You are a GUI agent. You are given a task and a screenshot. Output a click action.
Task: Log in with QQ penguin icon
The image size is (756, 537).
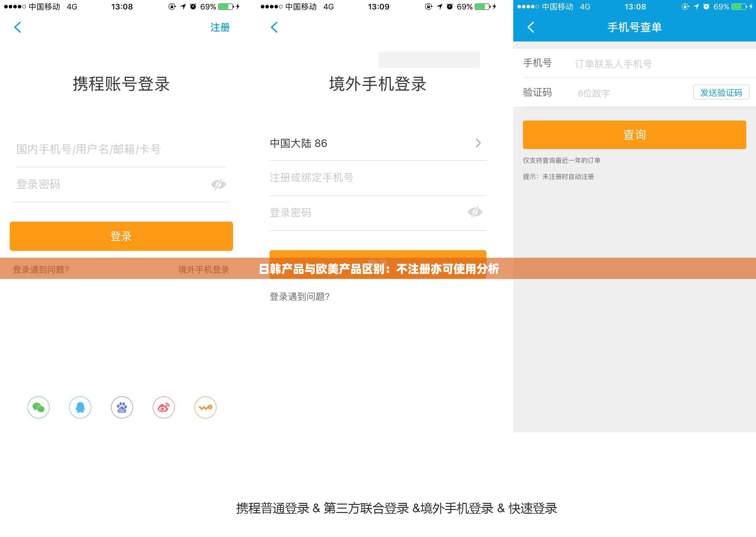80,407
